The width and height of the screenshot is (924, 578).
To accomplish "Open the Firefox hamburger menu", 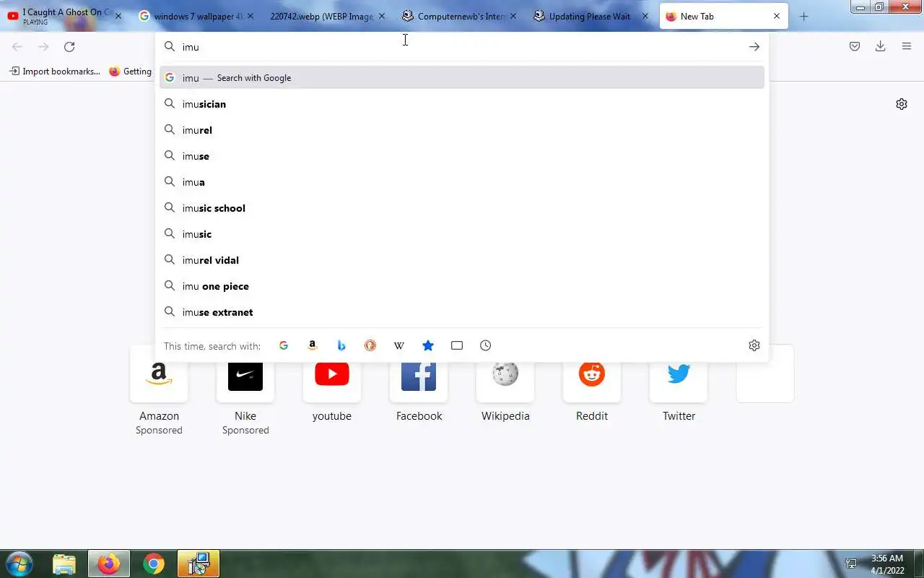I will (907, 46).
